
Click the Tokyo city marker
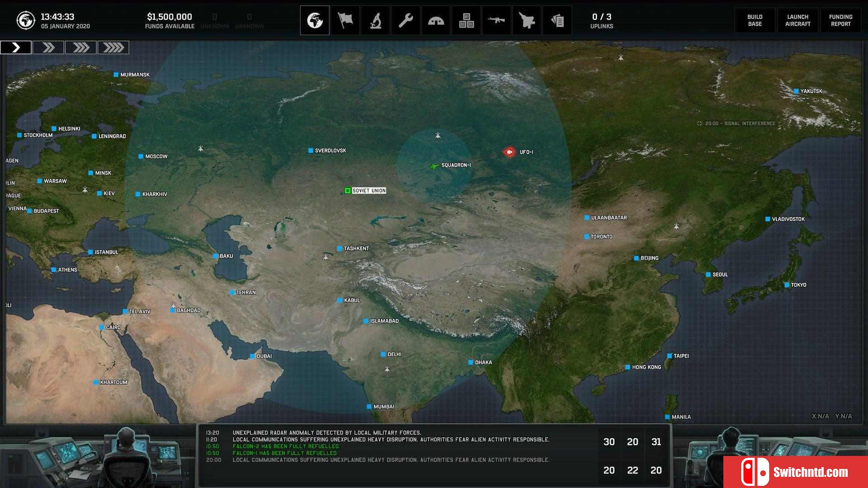787,285
